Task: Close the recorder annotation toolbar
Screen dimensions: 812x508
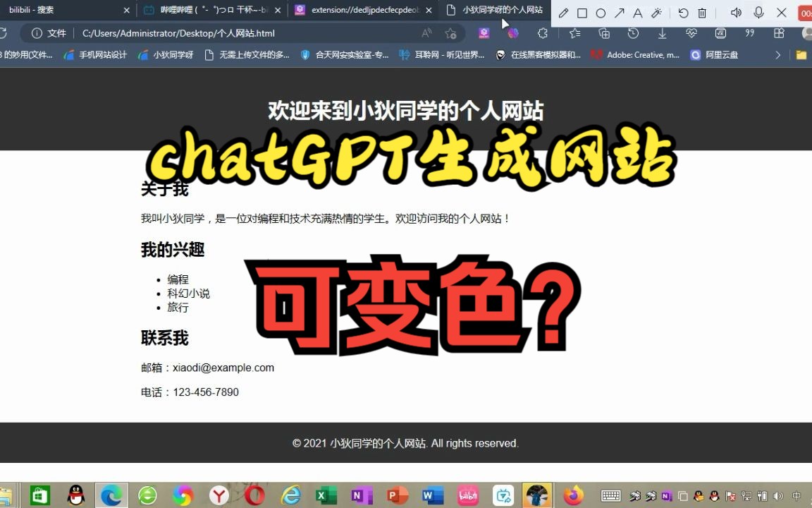Action: point(782,13)
